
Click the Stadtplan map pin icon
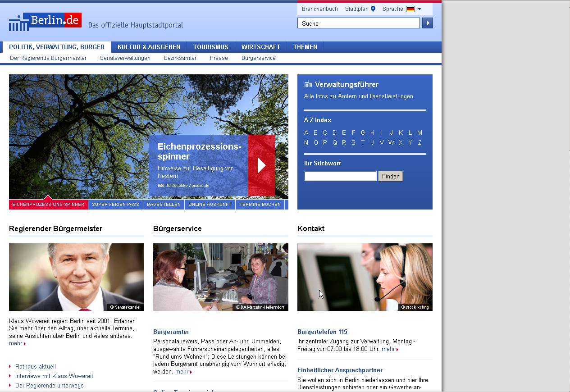373,9
